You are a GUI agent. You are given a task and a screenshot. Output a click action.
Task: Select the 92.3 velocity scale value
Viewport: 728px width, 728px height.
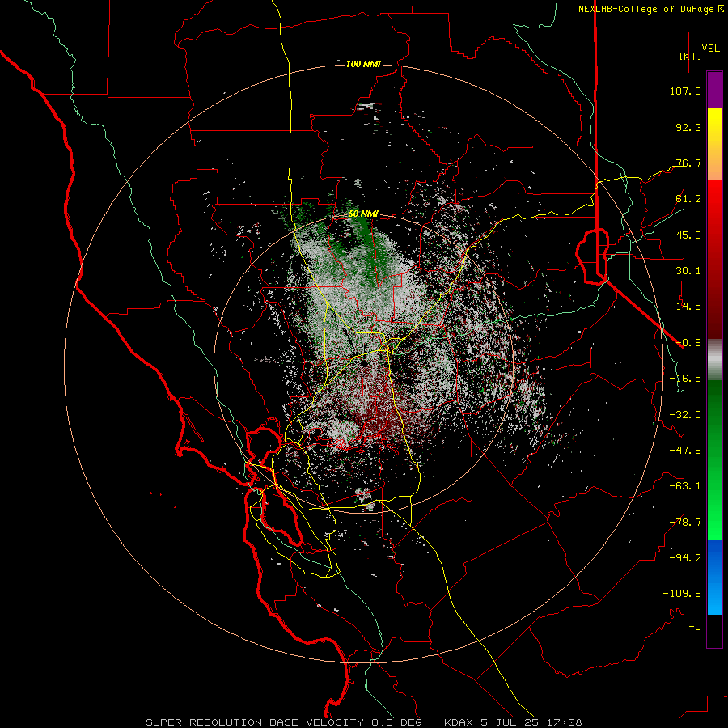(688, 127)
